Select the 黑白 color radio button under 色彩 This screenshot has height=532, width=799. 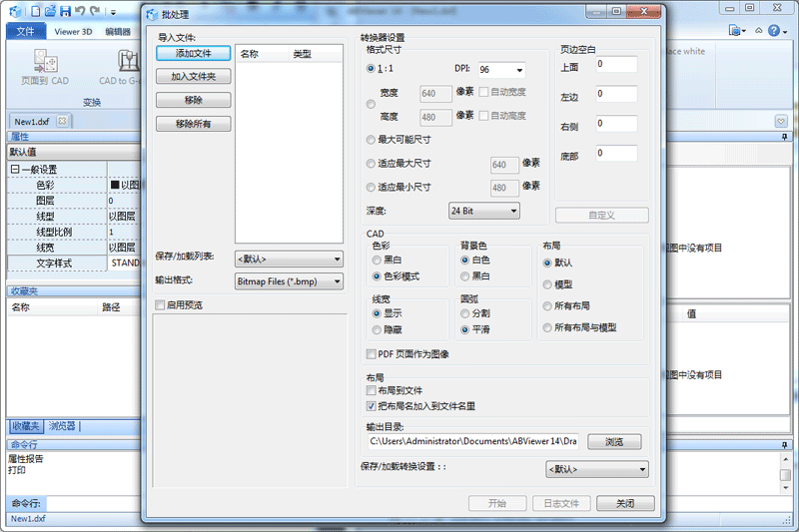coord(377,261)
